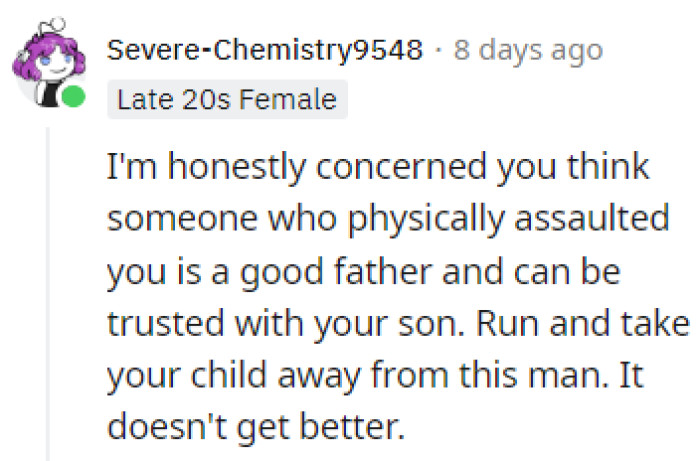The width and height of the screenshot is (700, 461).
Task: Click the word "someone" in the comment
Action: coord(165,221)
